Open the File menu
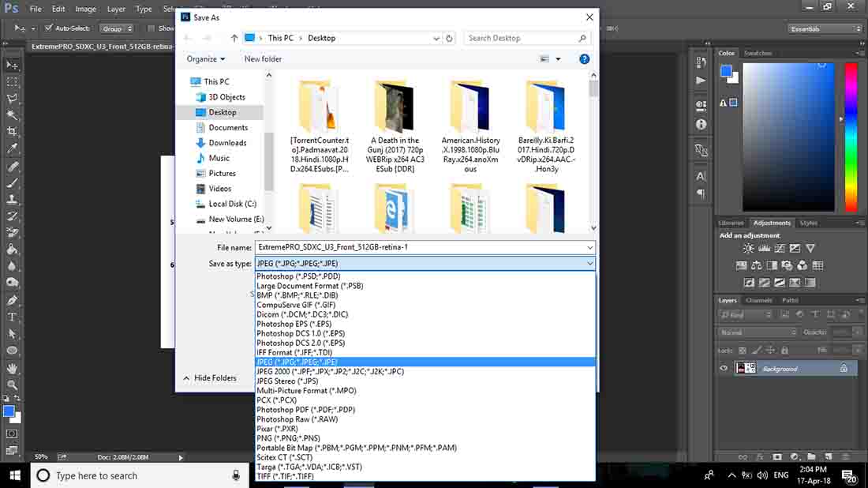This screenshot has width=868, height=488. [36, 9]
